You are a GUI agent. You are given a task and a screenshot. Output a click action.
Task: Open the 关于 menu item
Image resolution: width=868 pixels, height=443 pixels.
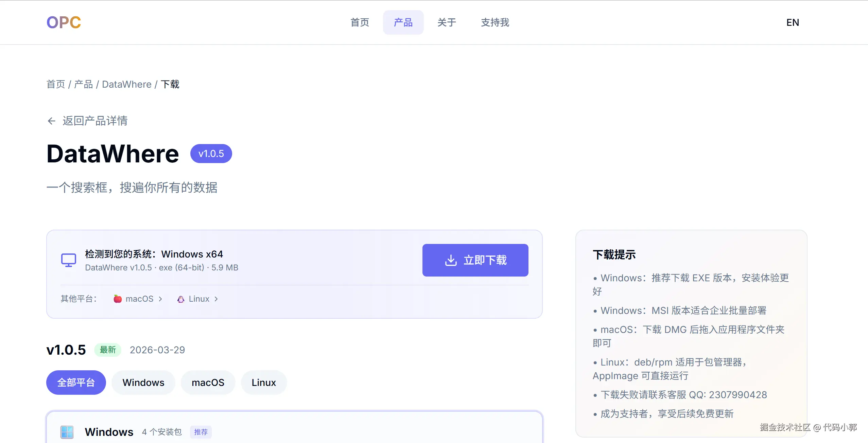(446, 22)
